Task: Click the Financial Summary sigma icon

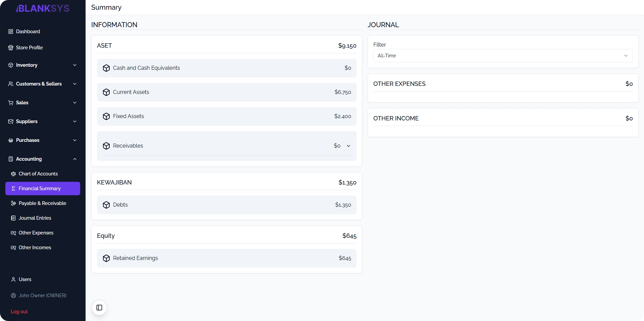Action: tap(14, 189)
